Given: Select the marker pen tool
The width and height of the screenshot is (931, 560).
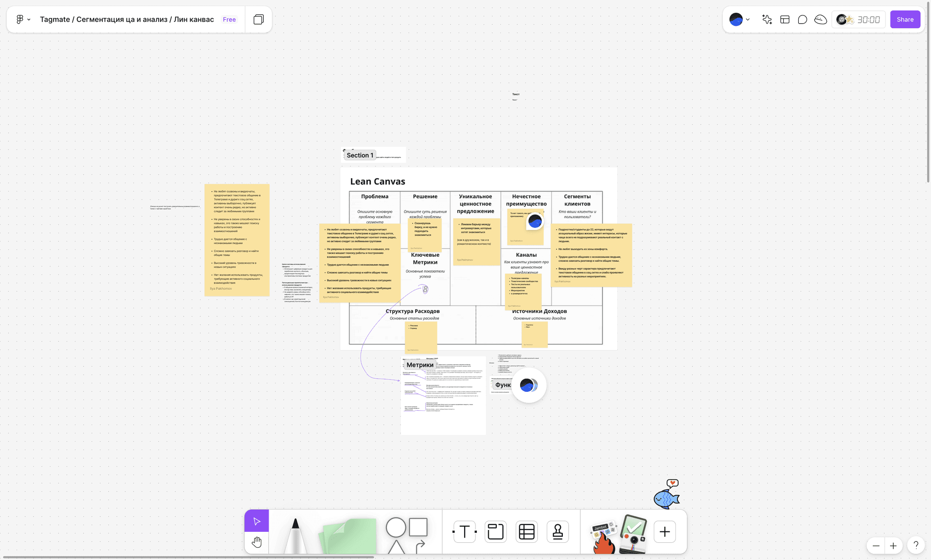Looking at the screenshot, I should pos(295,534).
